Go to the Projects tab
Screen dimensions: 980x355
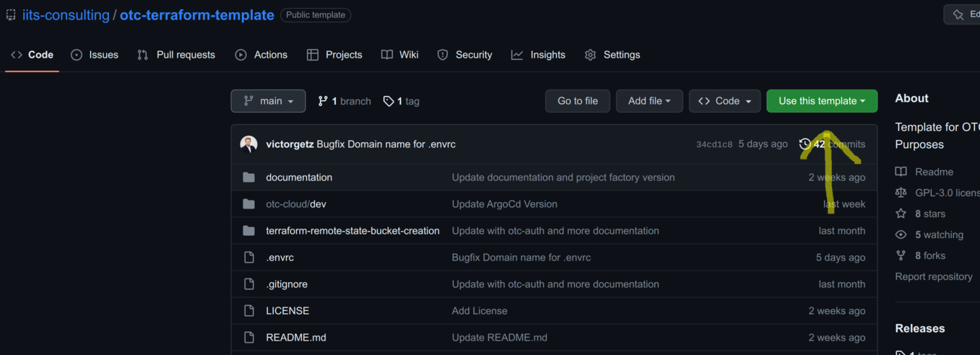coord(334,55)
